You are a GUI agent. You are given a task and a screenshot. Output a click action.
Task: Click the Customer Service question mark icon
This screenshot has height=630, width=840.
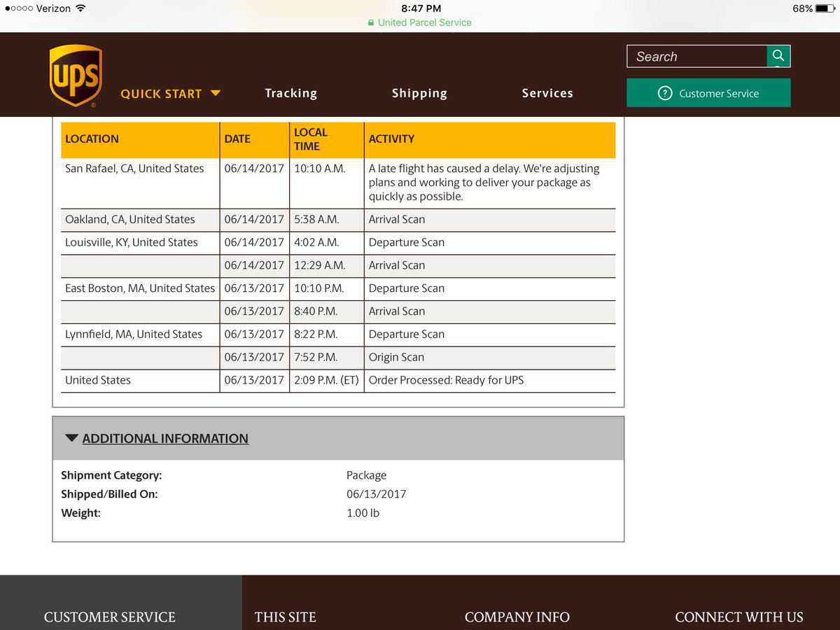pyautogui.click(x=665, y=93)
